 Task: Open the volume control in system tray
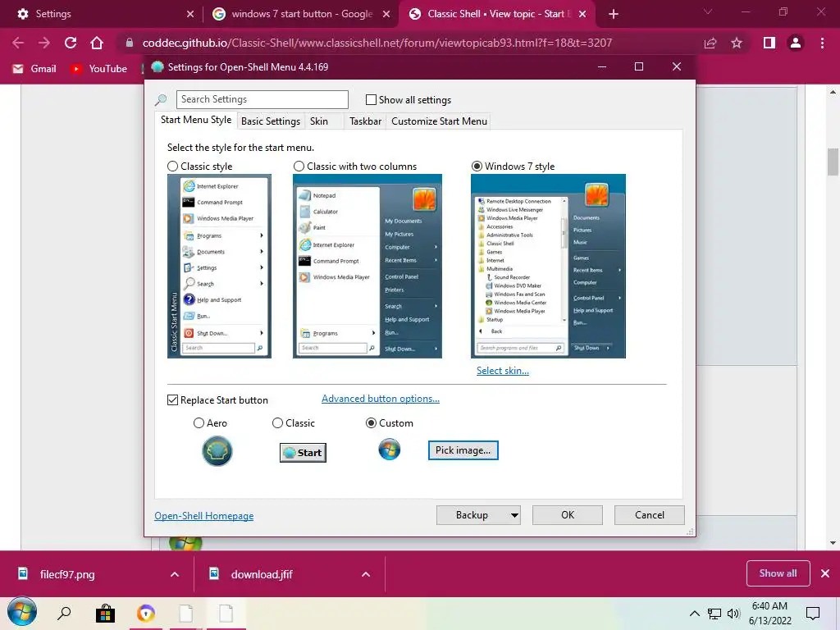pyautogui.click(x=733, y=614)
